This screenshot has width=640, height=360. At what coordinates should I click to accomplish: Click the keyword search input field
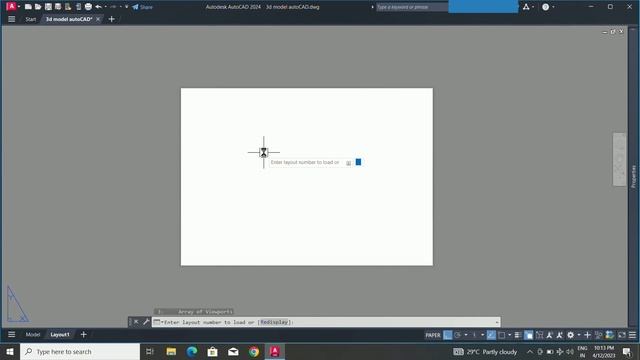pyautogui.click(x=411, y=7)
